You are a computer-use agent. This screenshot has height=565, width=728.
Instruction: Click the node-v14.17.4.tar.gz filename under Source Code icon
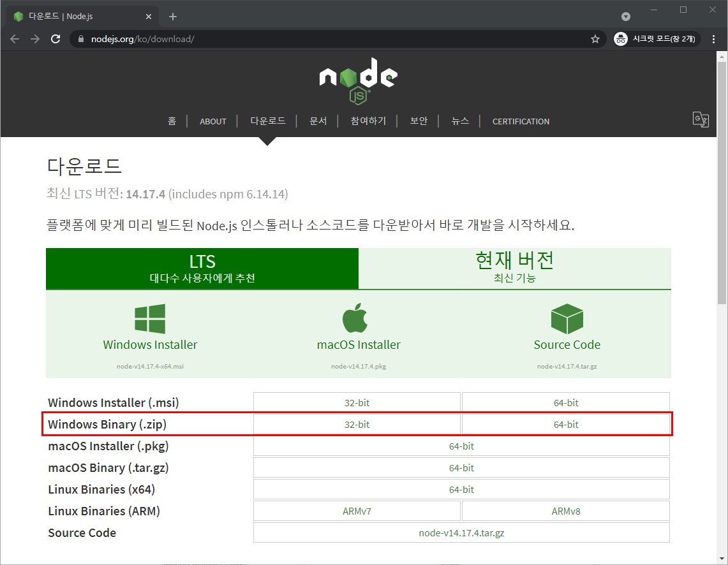(x=567, y=367)
